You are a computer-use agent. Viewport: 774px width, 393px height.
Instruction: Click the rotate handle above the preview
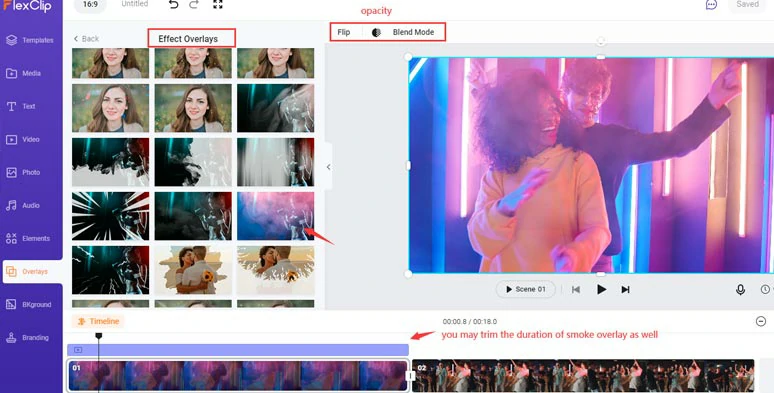(601, 40)
